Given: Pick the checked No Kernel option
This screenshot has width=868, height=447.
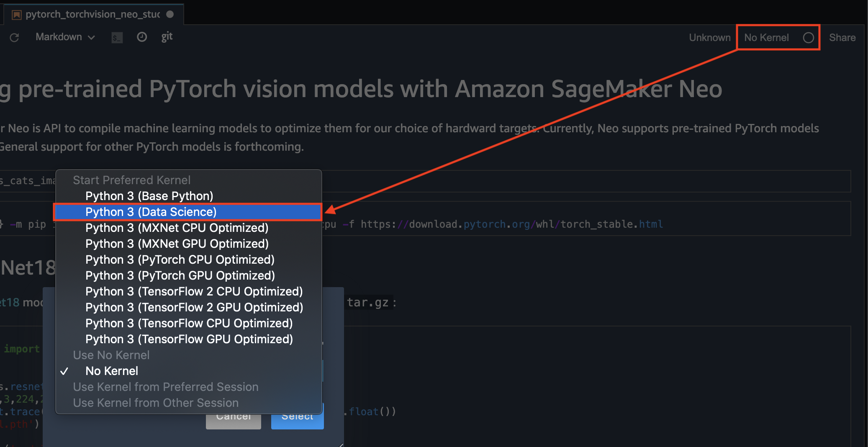Looking at the screenshot, I should [111, 371].
